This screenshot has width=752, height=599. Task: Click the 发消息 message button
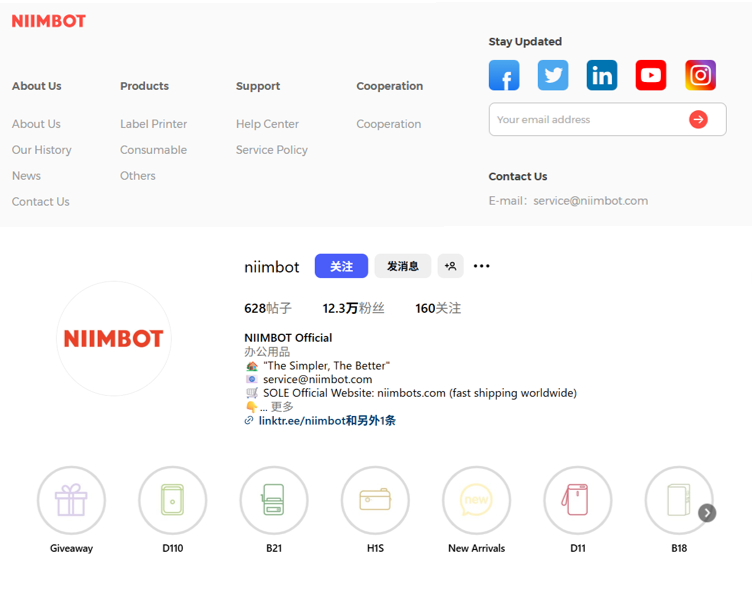402,266
